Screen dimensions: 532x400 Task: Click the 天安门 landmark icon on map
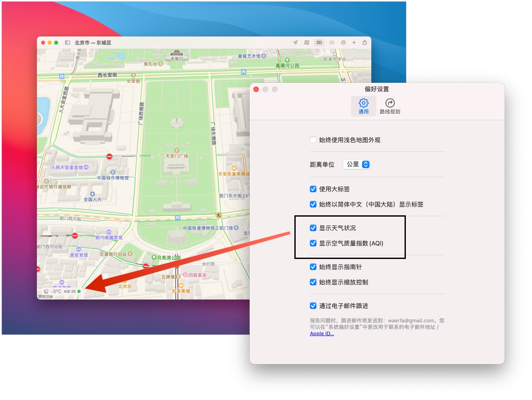tap(177, 53)
